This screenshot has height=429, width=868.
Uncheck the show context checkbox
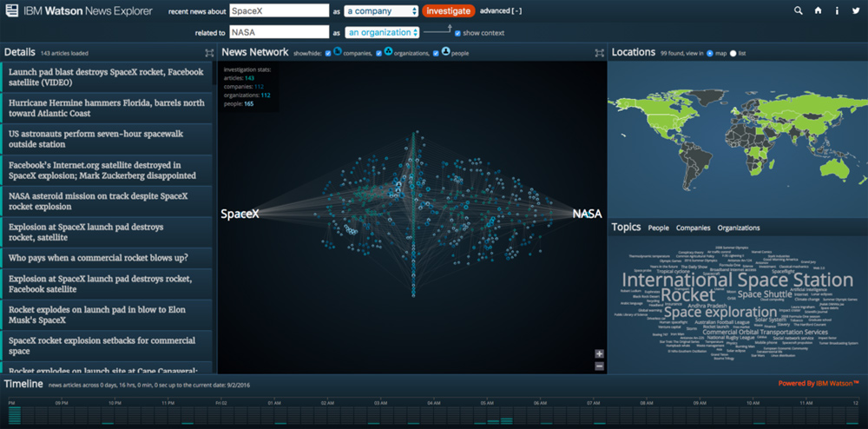457,33
